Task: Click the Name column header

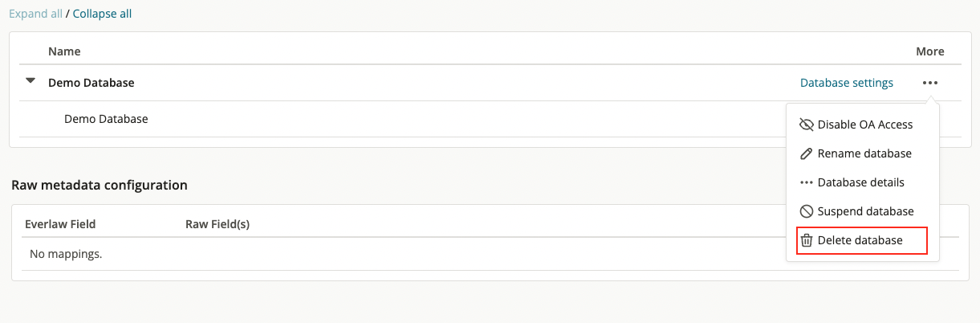Action: pyautogui.click(x=64, y=51)
